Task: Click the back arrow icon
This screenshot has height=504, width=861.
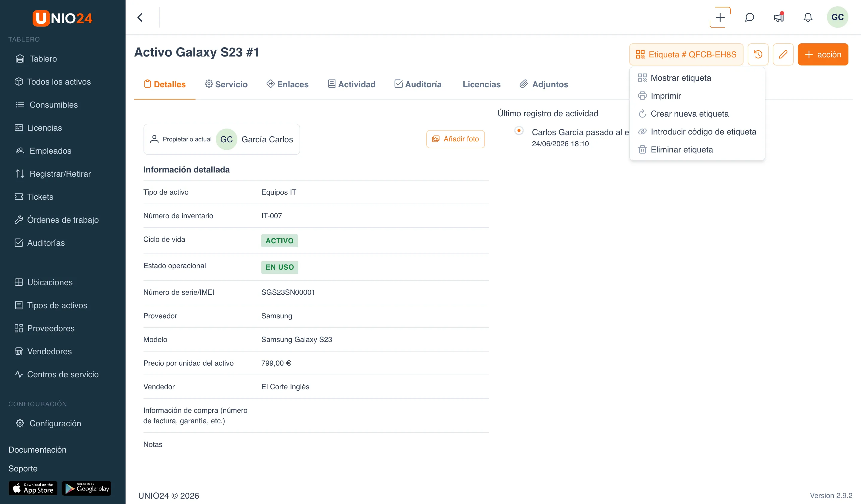Action: tap(140, 17)
